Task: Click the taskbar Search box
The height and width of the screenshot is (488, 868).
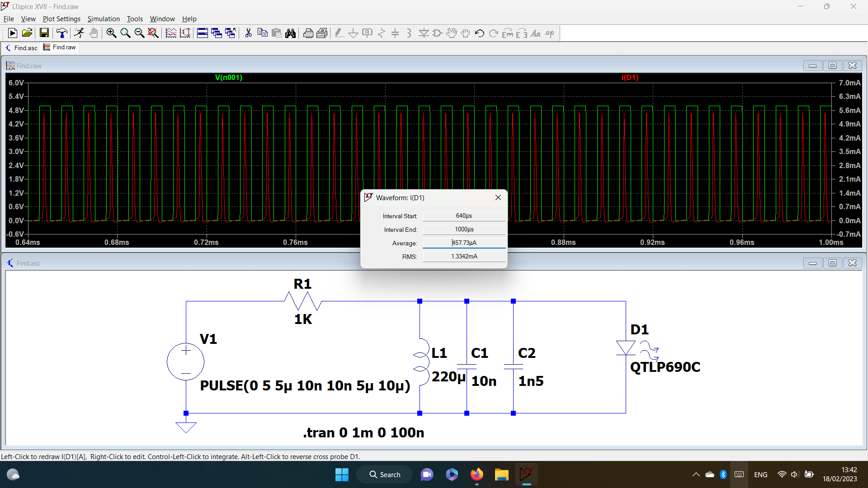Action: click(385, 474)
